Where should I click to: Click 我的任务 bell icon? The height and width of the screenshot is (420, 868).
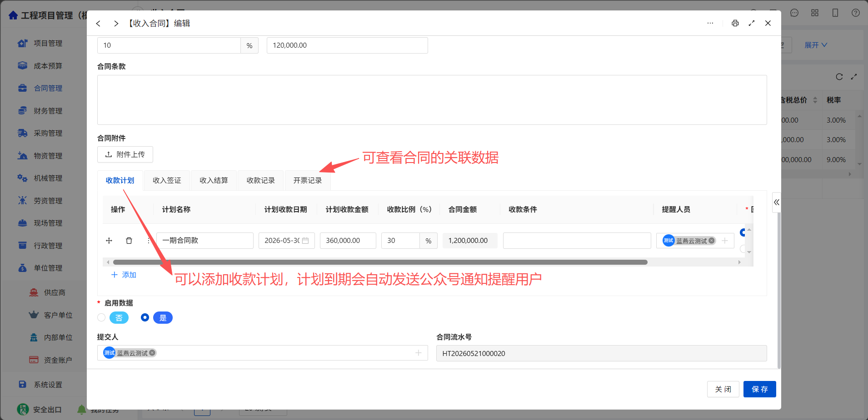click(x=82, y=410)
